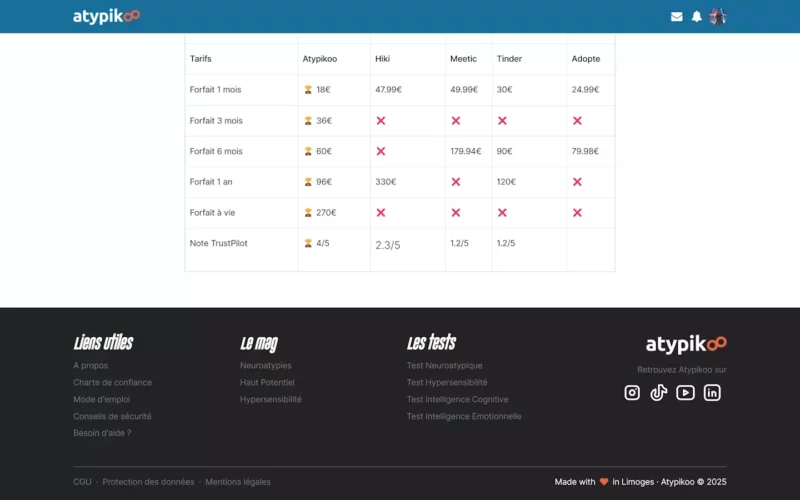800x500 pixels.
Task: Open Atypikoo's TikTok page icon
Action: [659, 392]
